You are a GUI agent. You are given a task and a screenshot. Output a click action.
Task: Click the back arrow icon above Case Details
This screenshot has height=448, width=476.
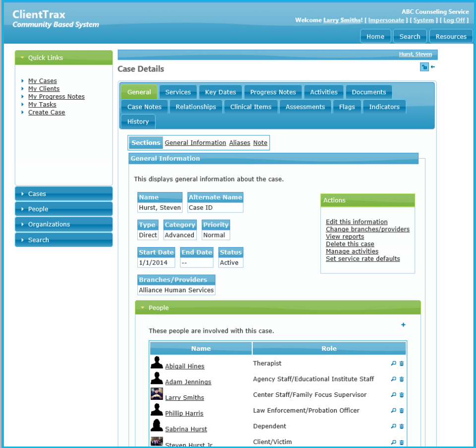click(x=432, y=66)
